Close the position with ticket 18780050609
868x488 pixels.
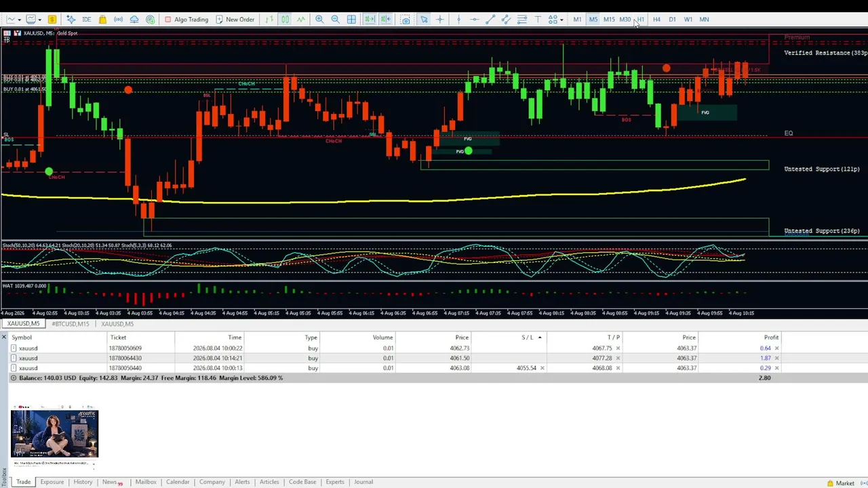[x=776, y=348]
